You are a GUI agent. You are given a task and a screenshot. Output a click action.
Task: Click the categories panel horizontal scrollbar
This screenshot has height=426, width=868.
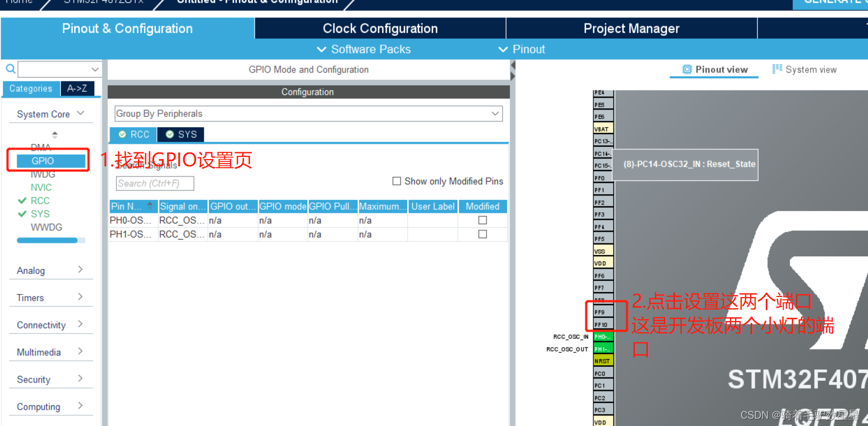[51, 241]
